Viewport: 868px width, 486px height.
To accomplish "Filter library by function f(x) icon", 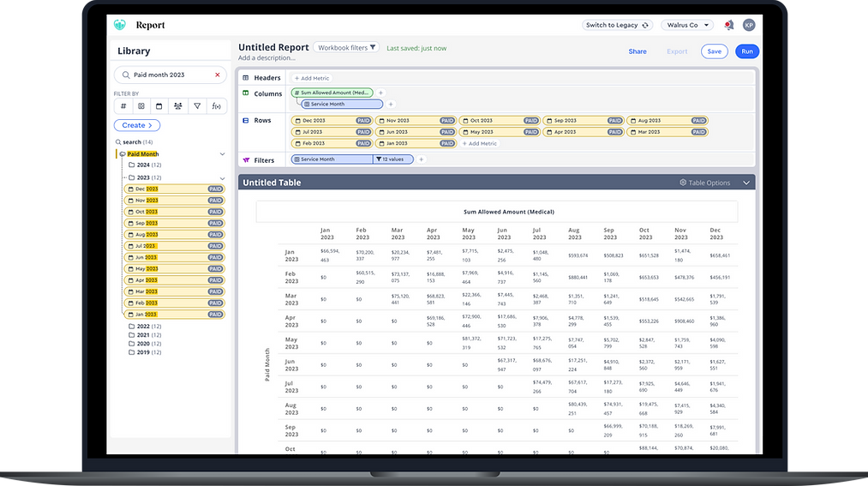I will point(217,105).
